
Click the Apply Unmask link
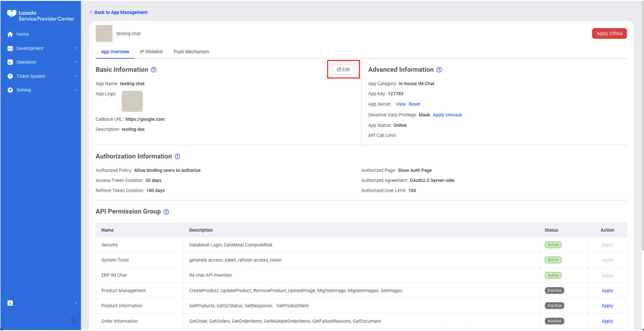click(x=447, y=115)
